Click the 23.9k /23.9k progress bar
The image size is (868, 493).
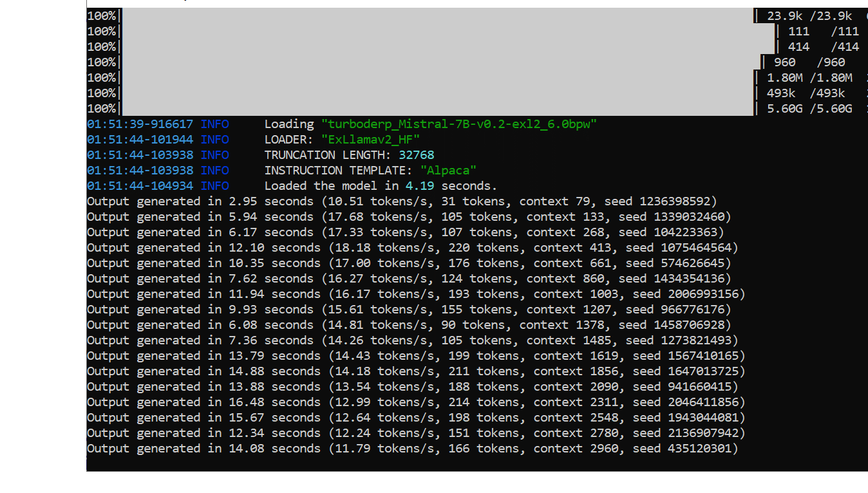[438, 16]
